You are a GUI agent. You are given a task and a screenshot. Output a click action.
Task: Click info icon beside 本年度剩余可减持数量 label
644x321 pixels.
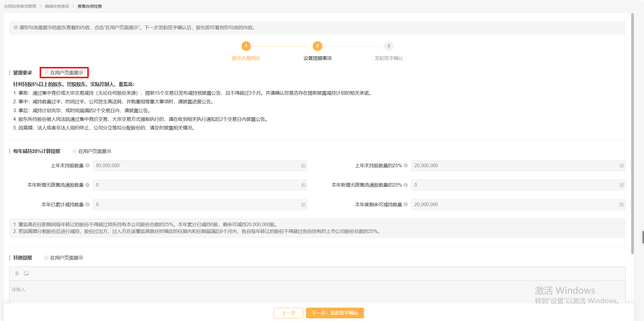click(406, 205)
